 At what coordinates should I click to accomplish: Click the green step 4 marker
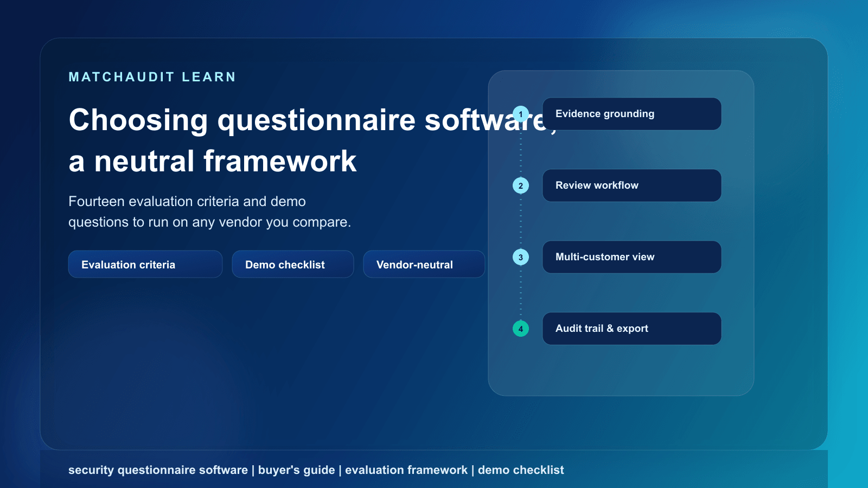[521, 329]
